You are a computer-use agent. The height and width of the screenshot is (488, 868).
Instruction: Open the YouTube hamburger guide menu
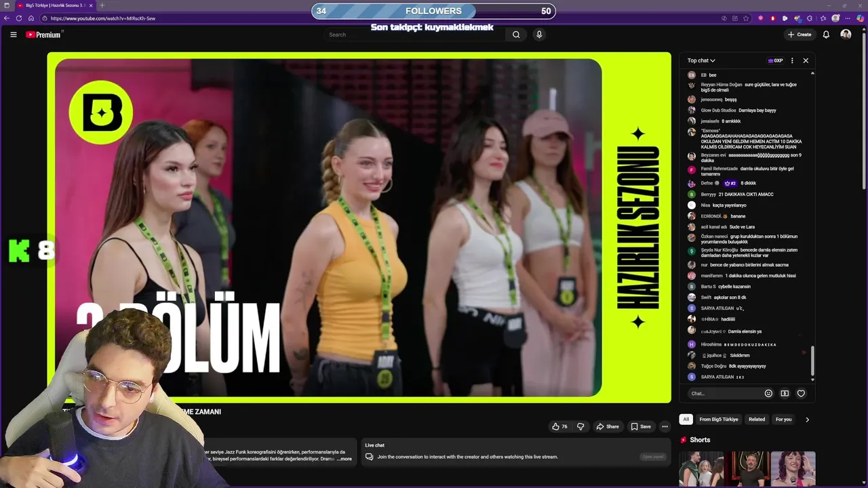(13, 35)
